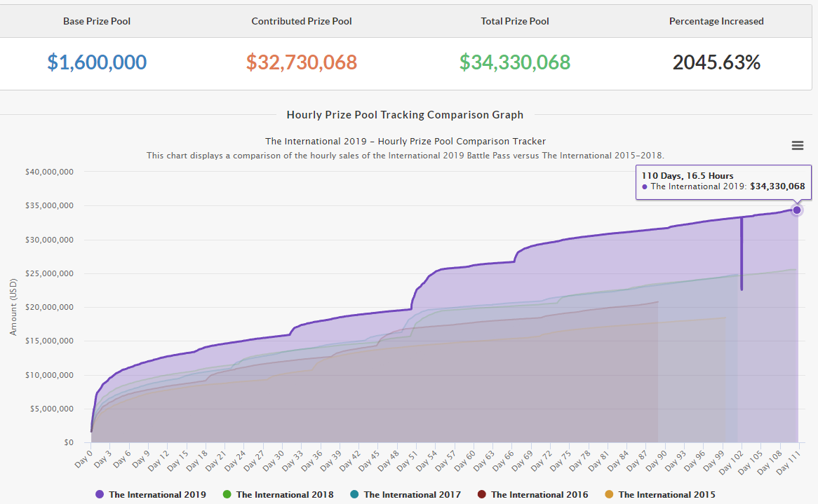
Task: Click the Amount (USD) axis title
Action: point(13,307)
